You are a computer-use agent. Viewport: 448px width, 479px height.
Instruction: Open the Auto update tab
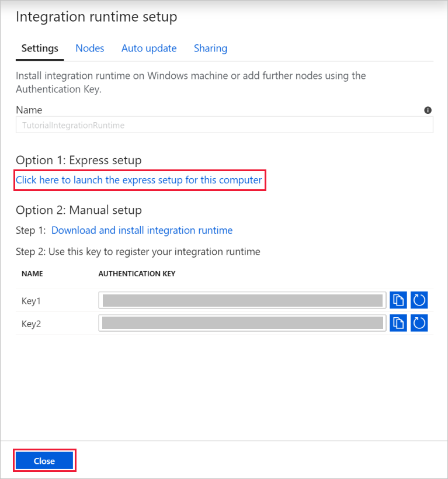[x=149, y=48]
